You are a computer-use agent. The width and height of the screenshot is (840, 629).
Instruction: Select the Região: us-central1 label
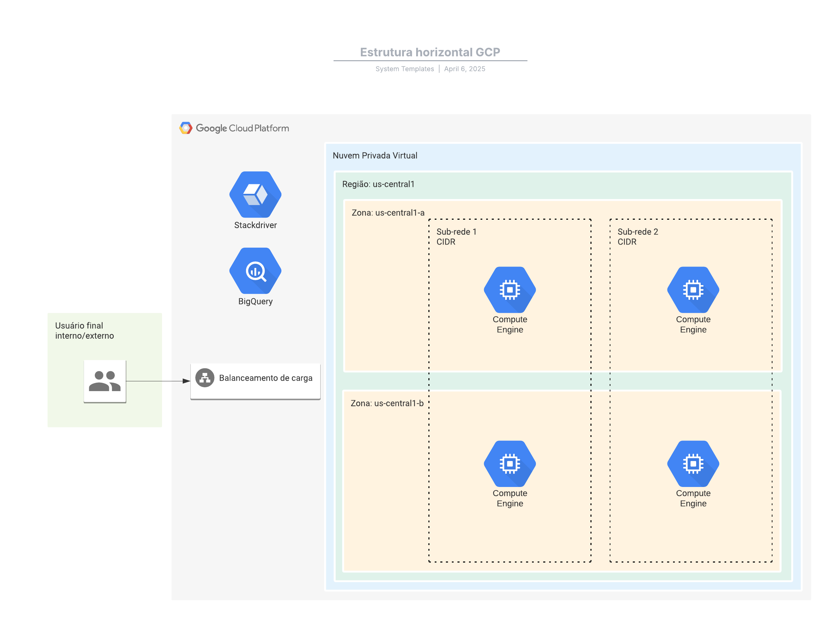point(378,184)
